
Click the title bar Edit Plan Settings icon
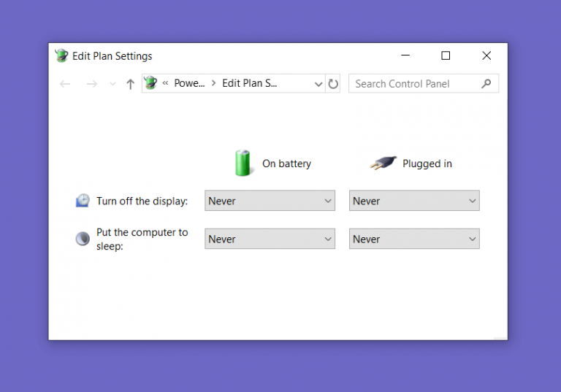pyautogui.click(x=61, y=55)
